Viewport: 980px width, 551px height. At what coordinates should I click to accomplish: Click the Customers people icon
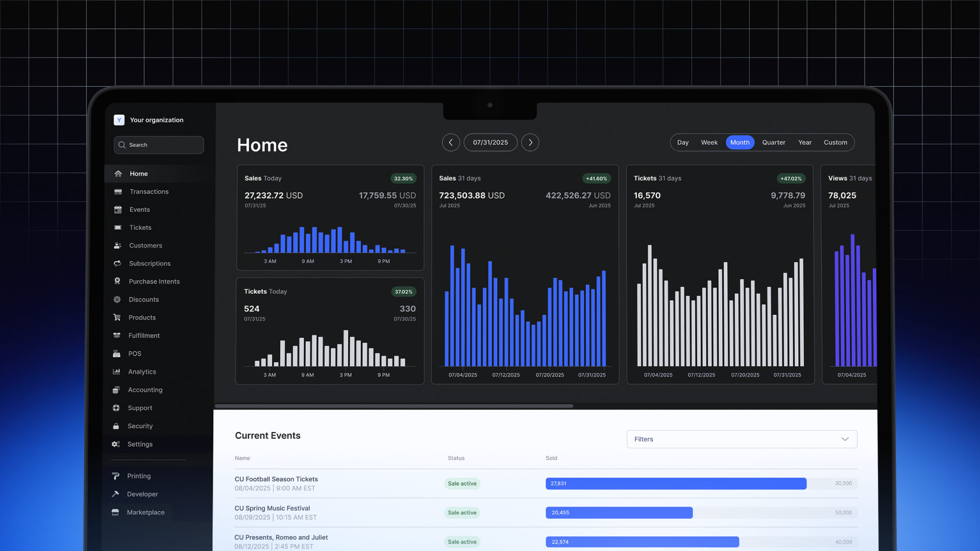pos(117,245)
